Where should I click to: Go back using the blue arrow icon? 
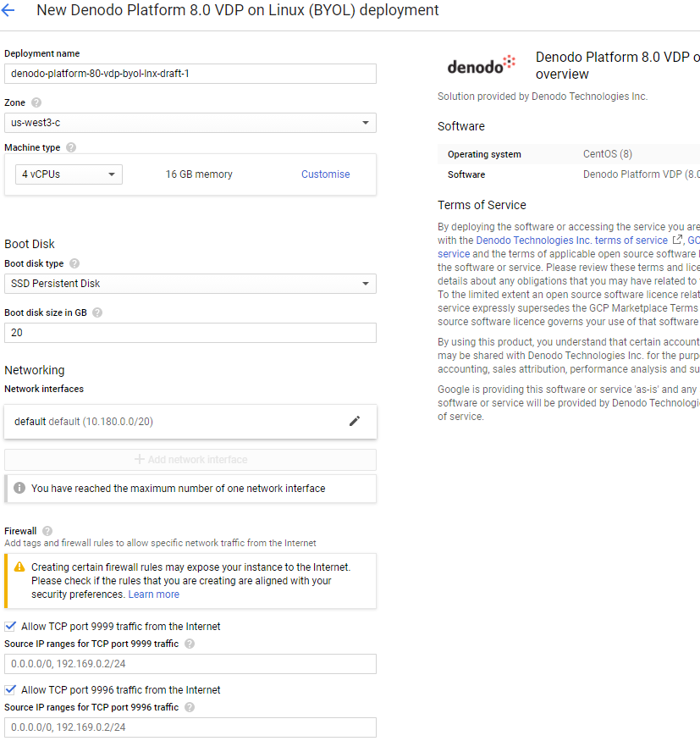[x=8, y=10]
